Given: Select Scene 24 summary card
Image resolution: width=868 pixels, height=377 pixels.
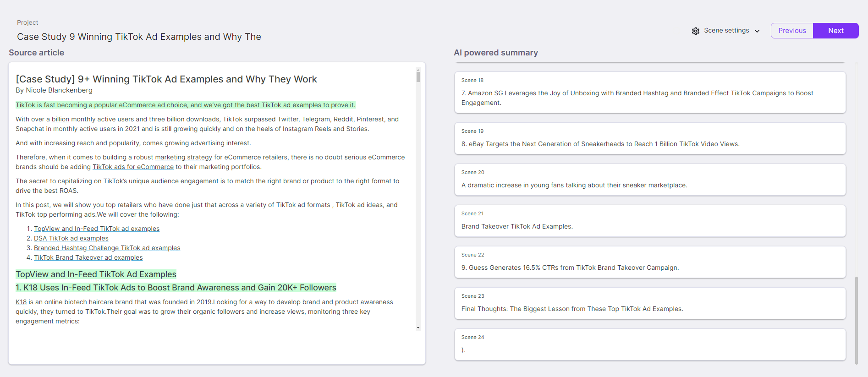Looking at the screenshot, I should click(650, 344).
